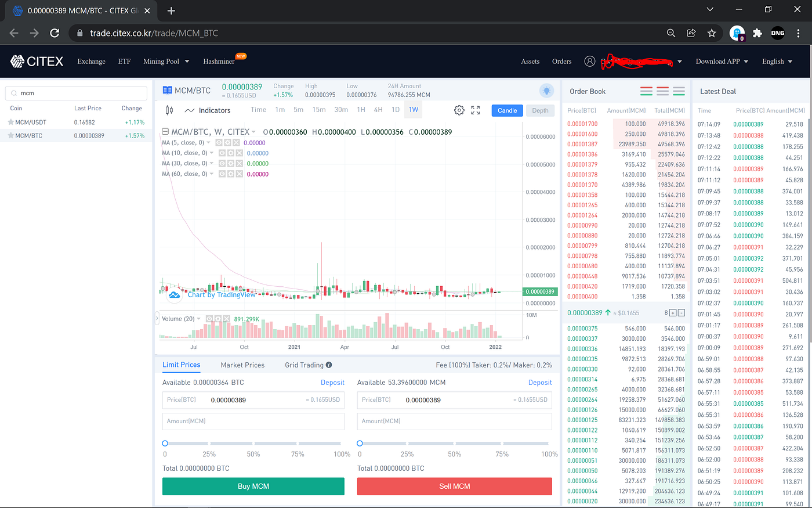Collapse the MCM/BTC chart legend box

(165, 132)
